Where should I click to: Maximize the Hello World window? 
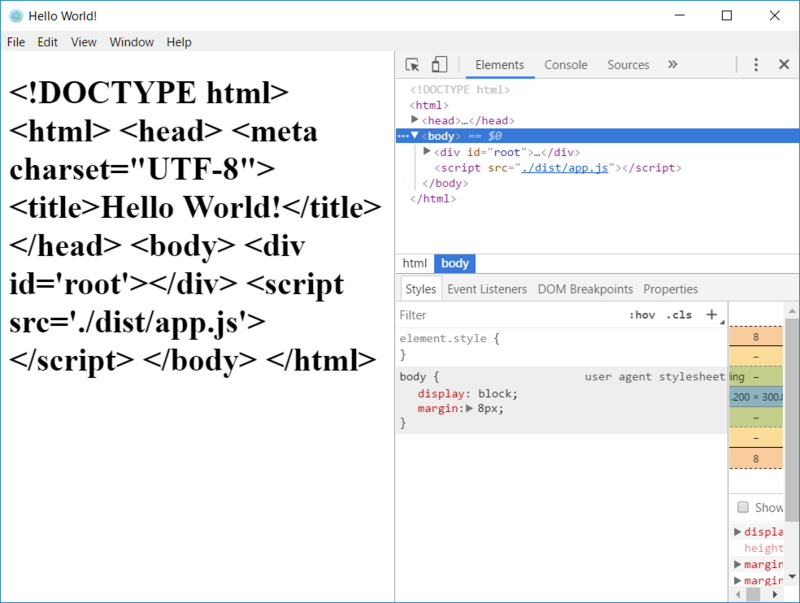727,16
